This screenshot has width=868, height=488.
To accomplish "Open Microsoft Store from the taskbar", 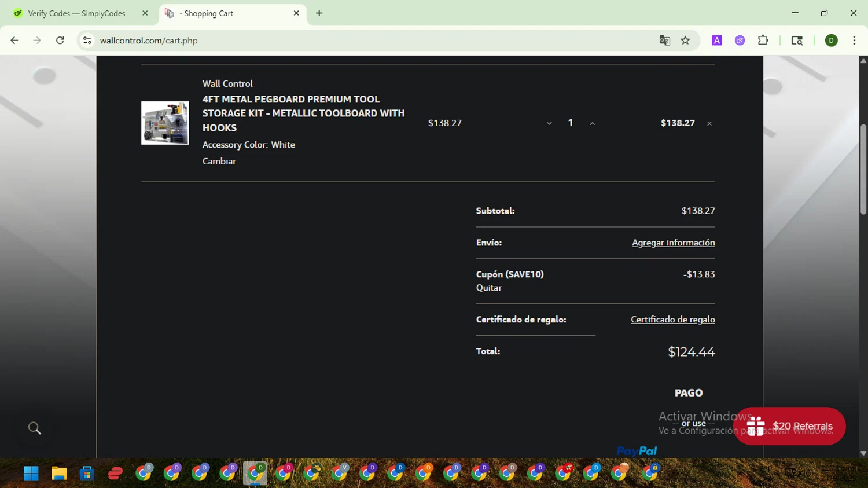I will point(87,474).
